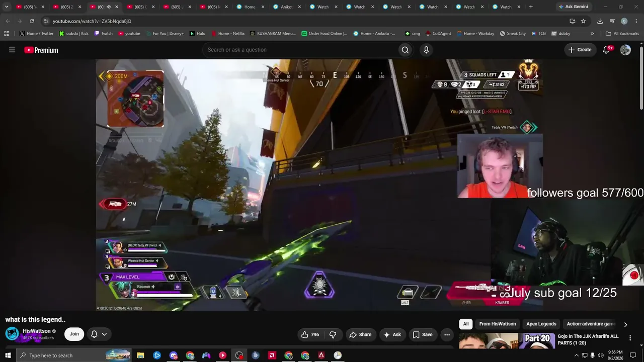This screenshot has height=362, width=644.
Task: Click the video player to pause
Action: [x=319, y=185]
